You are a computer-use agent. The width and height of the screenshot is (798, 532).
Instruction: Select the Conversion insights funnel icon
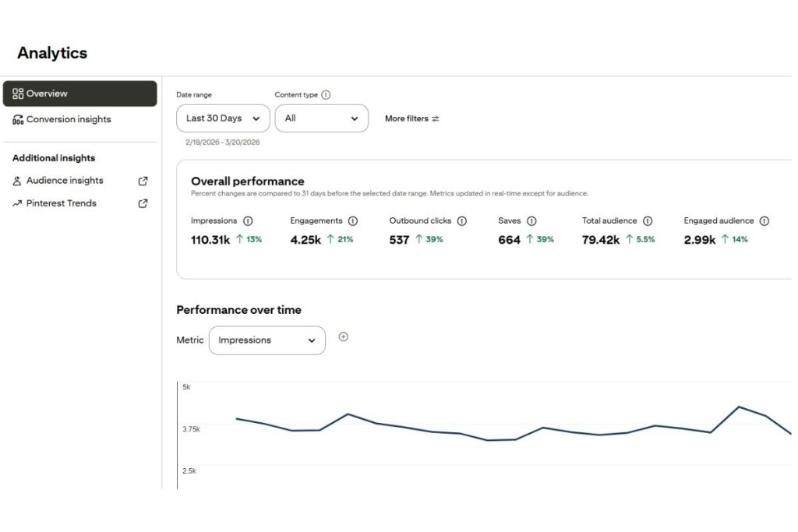[18, 119]
